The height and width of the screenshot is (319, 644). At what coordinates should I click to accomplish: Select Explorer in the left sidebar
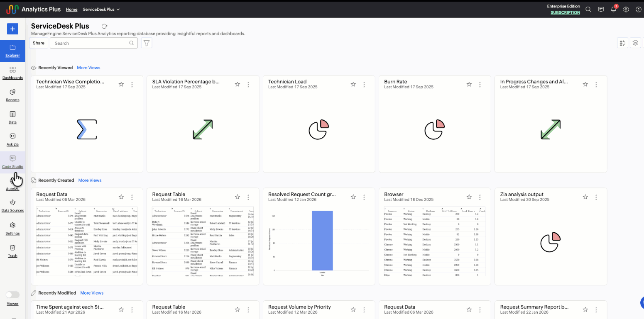(x=12, y=51)
